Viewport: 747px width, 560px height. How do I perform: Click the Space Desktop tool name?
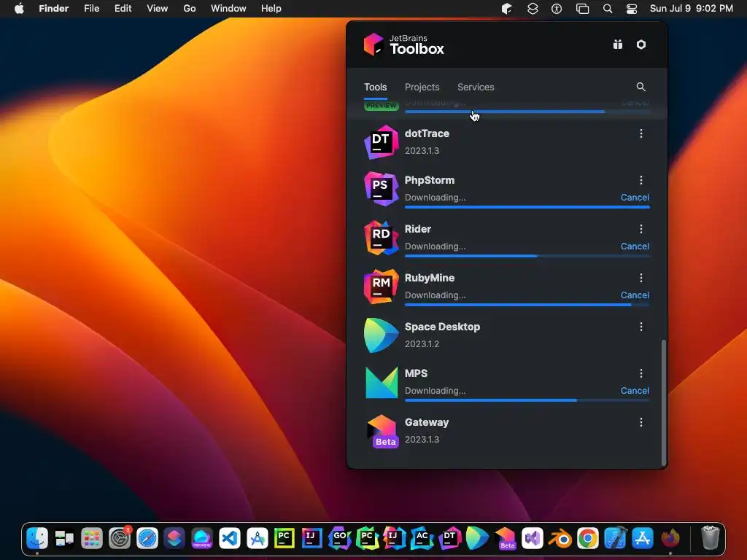(x=442, y=327)
